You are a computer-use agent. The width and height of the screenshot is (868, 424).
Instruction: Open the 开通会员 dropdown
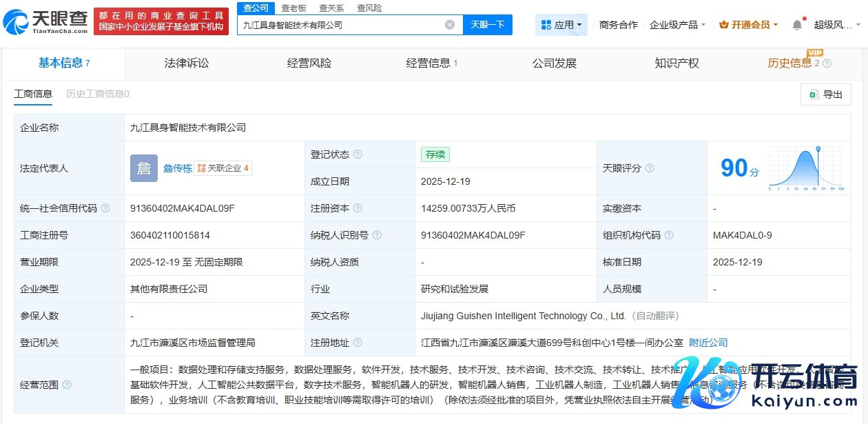tap(748, 25)
